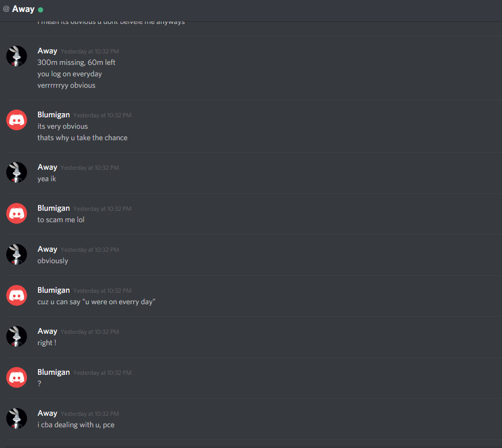
Task: Open Away's profile from "300m missing" message username
Action: point(47,51)
